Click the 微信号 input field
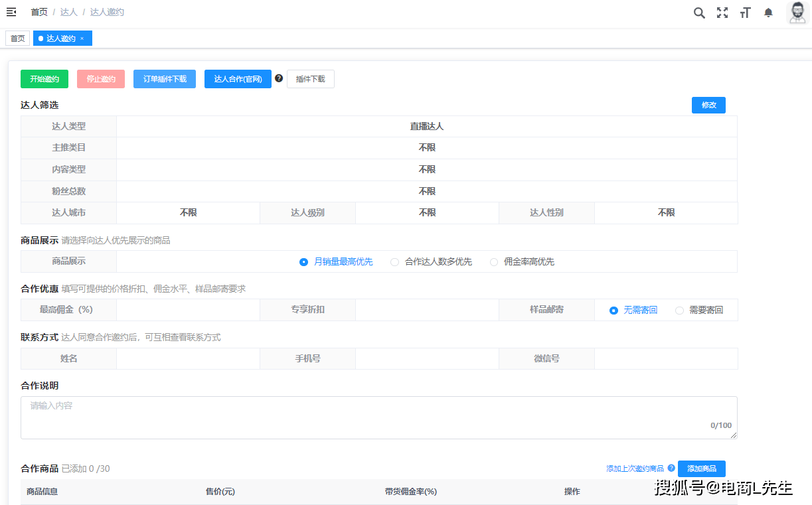The height and width of the screenshot is (505, 812). click(x=666, y=358)
